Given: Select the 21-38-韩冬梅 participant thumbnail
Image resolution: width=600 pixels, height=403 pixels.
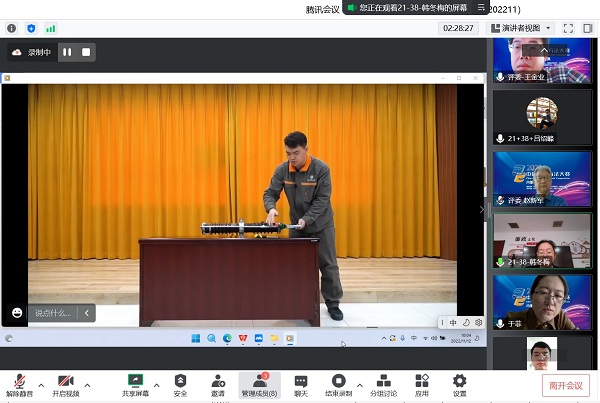Looking at the screenshot, I should (x=541, y=240).
